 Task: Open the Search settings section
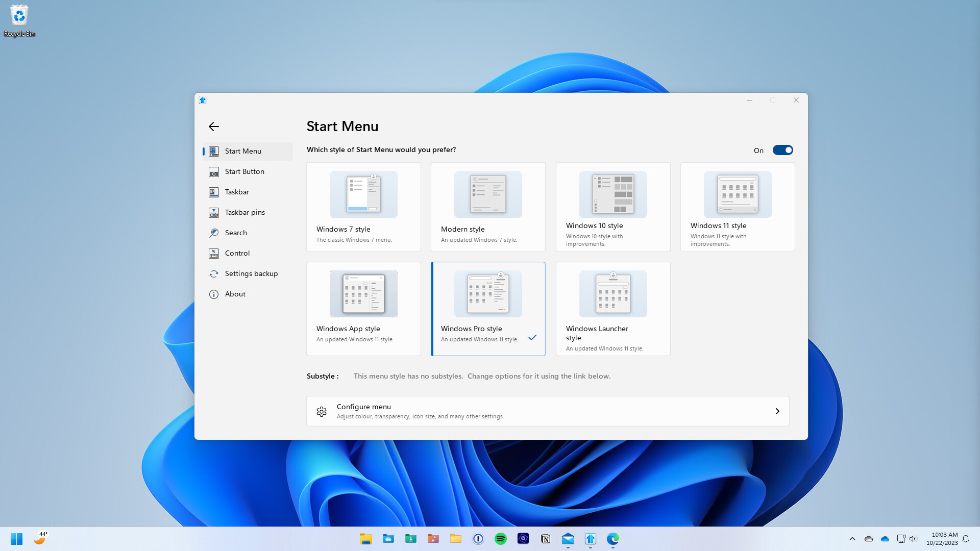pyautogui.click(x=235, y=233)
